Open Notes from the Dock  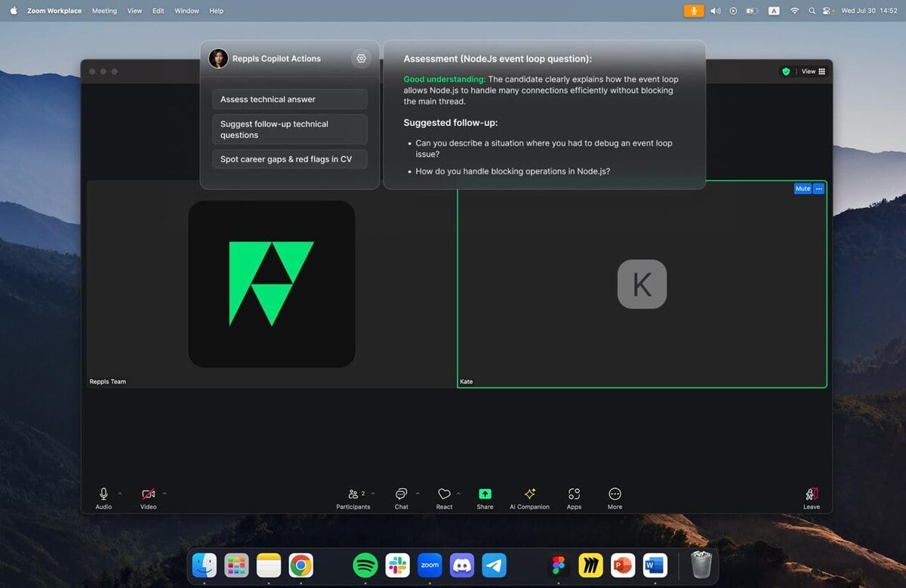(x=268, y=565)
